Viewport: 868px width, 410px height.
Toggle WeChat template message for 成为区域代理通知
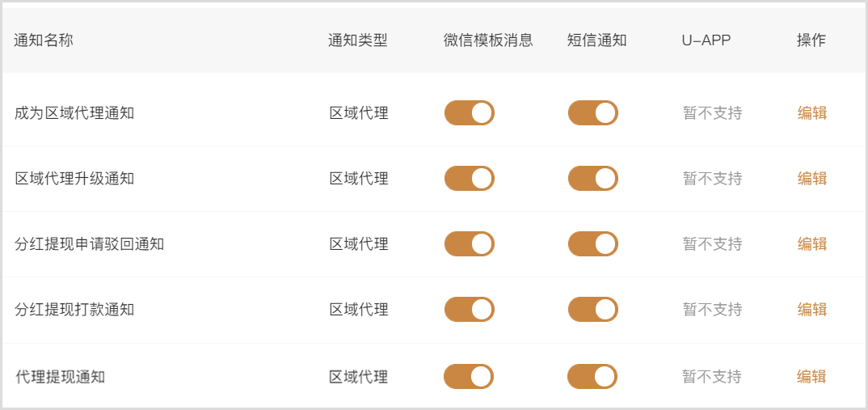coord(469,113)
